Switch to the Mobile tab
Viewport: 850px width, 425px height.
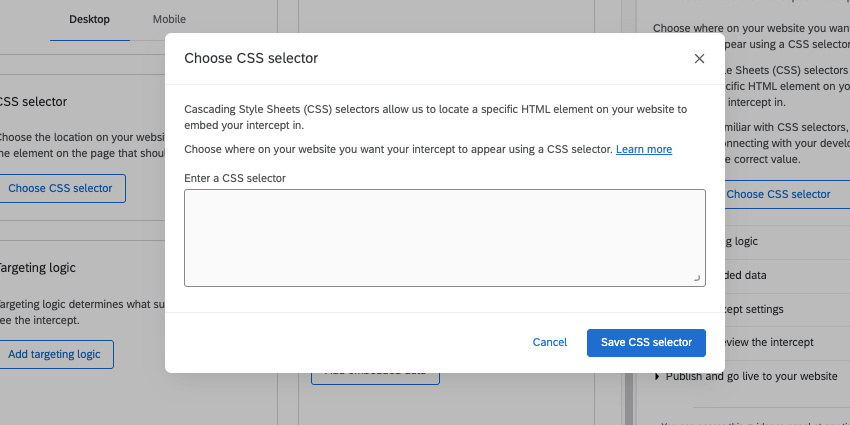click(x=169, y=20)
